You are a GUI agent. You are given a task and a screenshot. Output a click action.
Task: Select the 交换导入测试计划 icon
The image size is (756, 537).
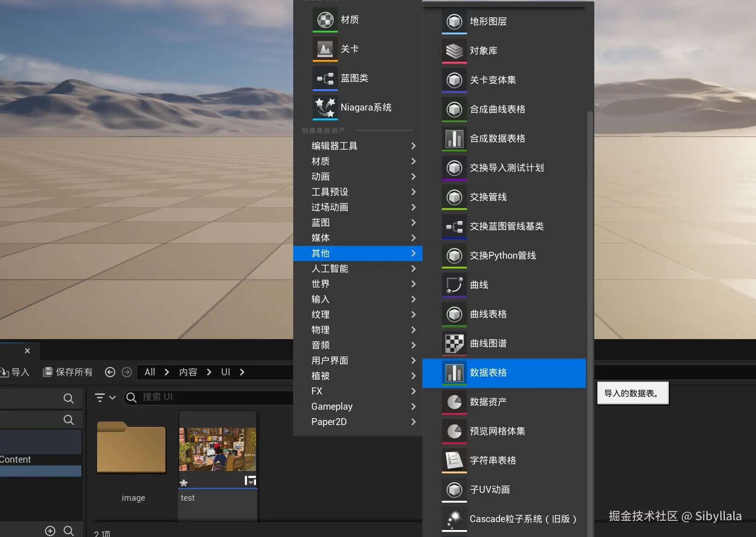point(454,168)
